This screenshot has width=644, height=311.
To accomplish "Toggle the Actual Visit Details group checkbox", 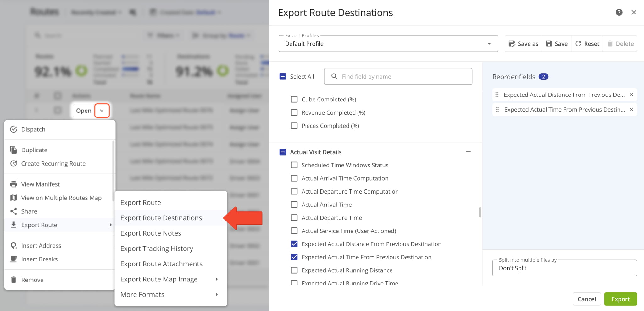I will 283,152.
